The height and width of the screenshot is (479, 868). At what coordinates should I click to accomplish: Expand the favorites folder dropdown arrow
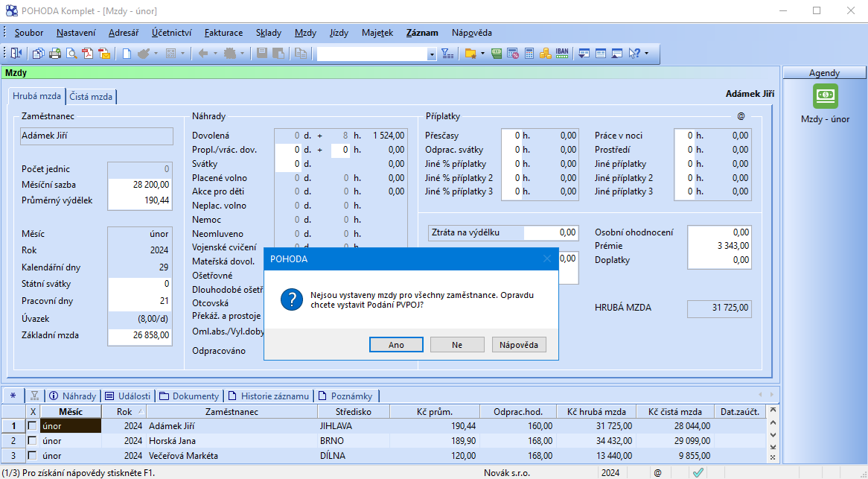[482, 54]
